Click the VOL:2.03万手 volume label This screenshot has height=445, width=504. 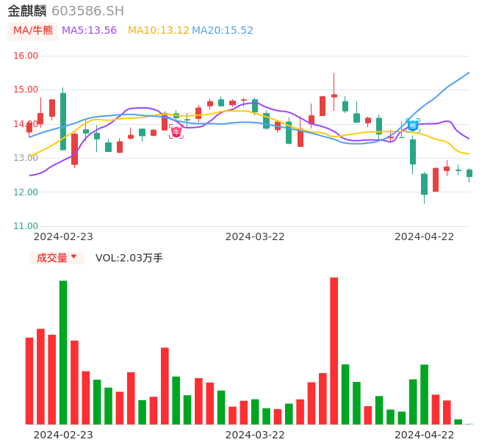tap(129, 258)
